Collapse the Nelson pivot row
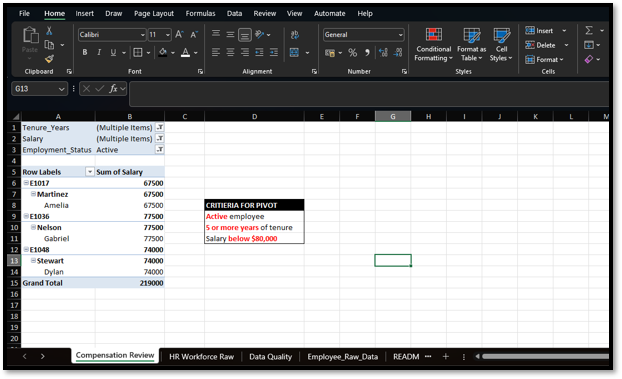Viewport: 622px width, 379px height. (x=34, y=227)
